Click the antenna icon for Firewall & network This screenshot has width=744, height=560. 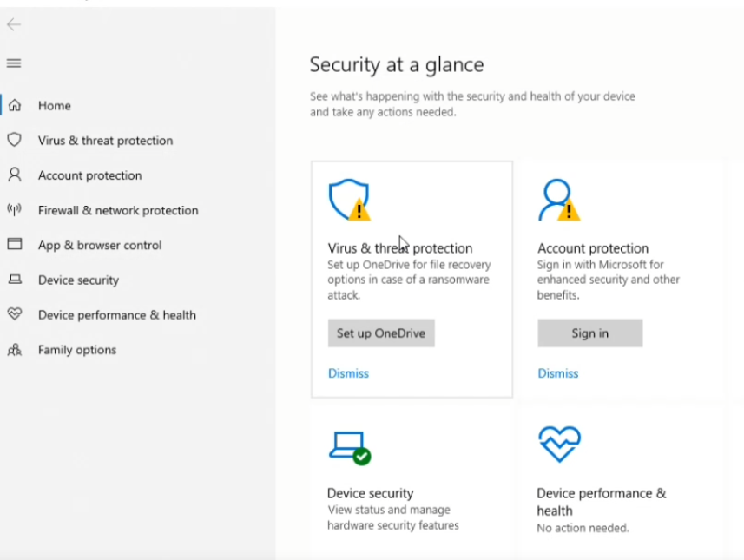tap(15, 209)
